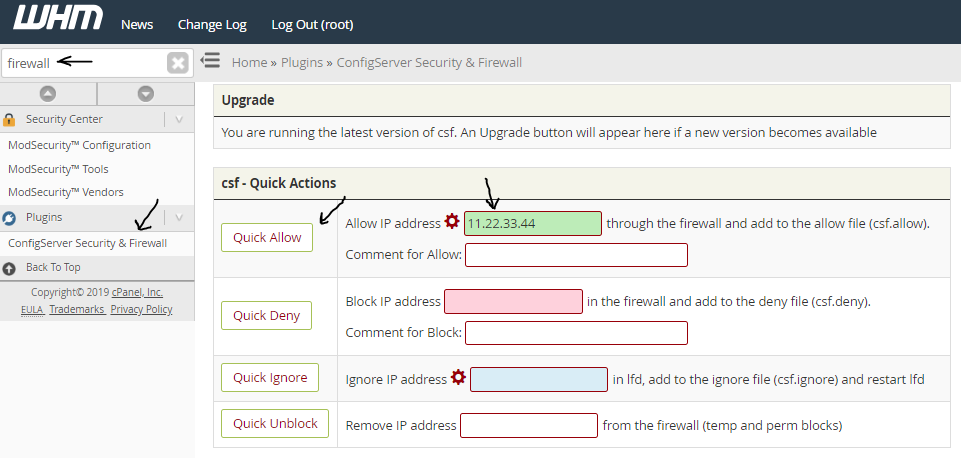Image resolution: width=961 pixels, height=458 pixels.
Task: Click the gear icon beside Allow IP address
Action: point(452,221)
